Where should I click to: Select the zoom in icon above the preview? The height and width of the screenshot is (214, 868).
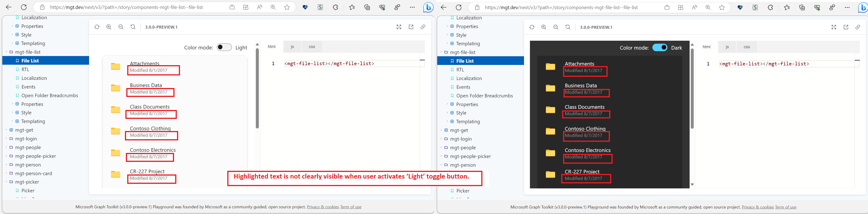(109, 27)
